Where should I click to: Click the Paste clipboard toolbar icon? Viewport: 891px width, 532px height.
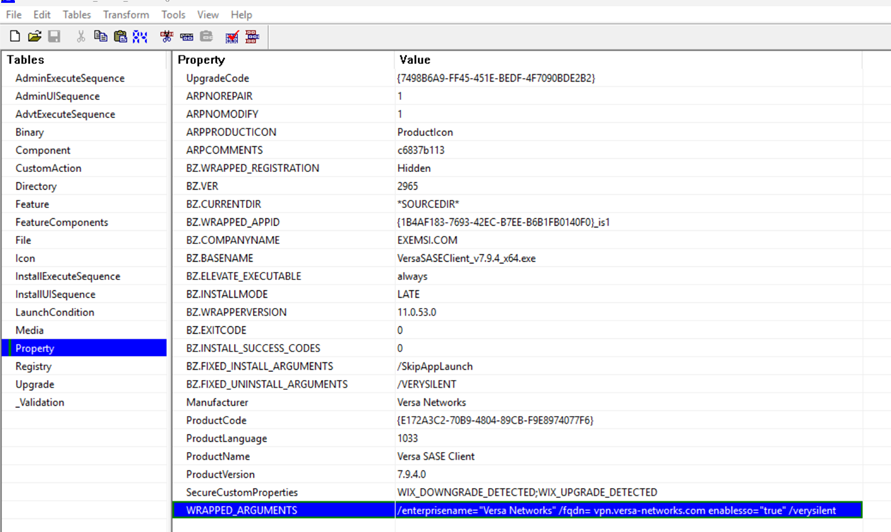click(120, 37)
